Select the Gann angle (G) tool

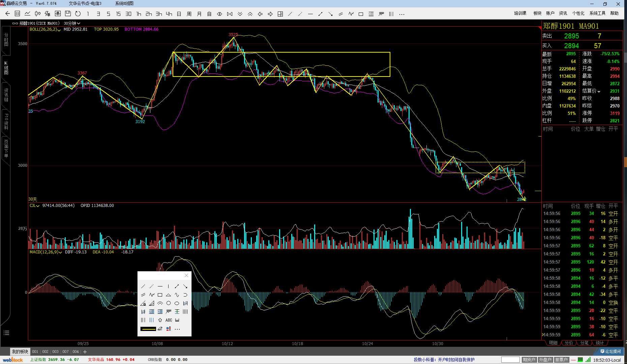tap(143, 303)
